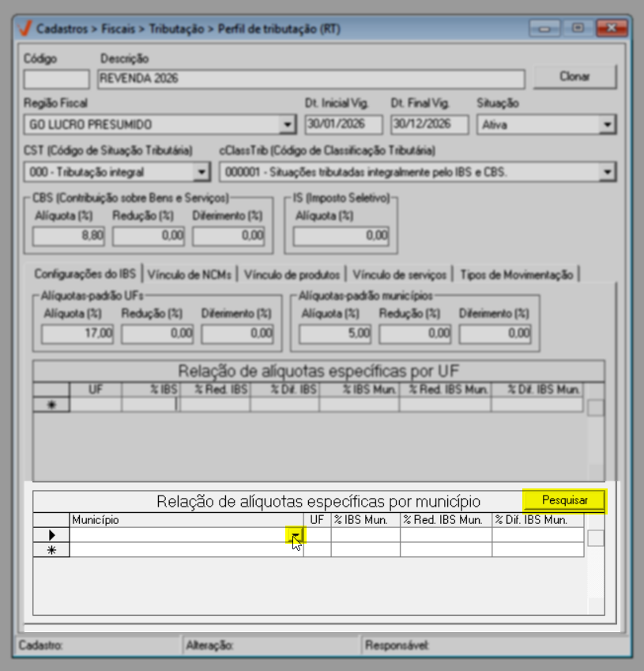Click the Código input field
This screenshot has width=644, height=671.
point(56,79)
